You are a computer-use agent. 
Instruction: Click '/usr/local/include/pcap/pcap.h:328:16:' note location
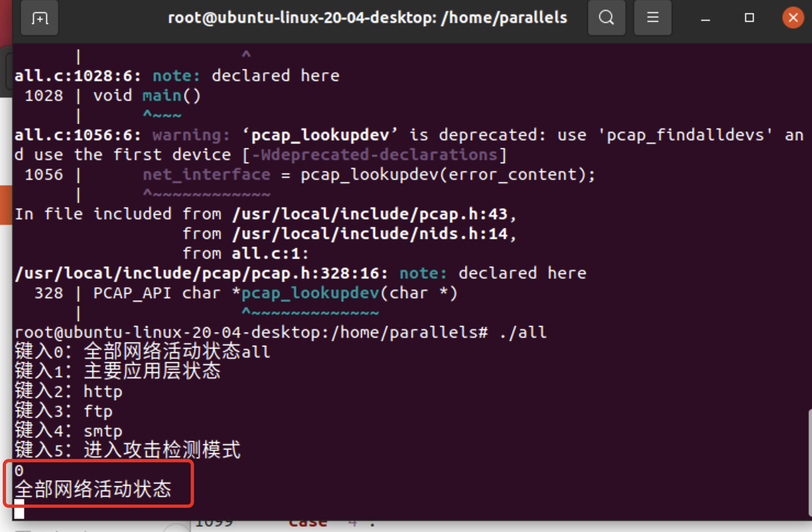201,273
